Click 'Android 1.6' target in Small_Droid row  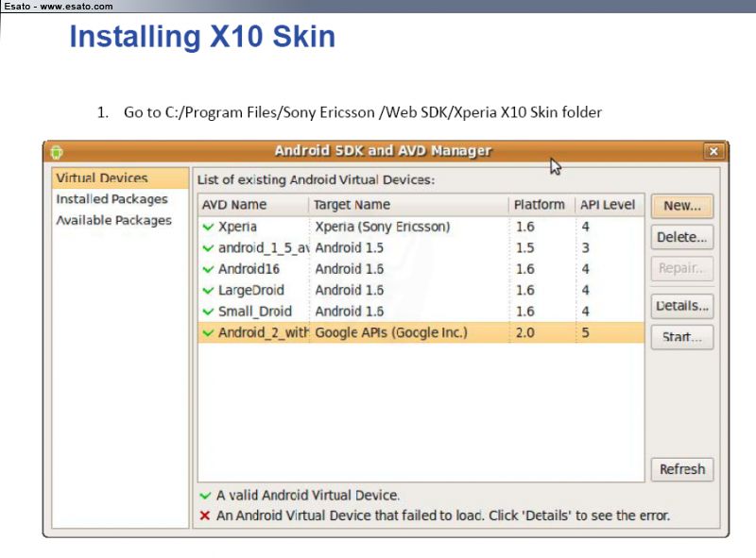(x=349, y=312)
